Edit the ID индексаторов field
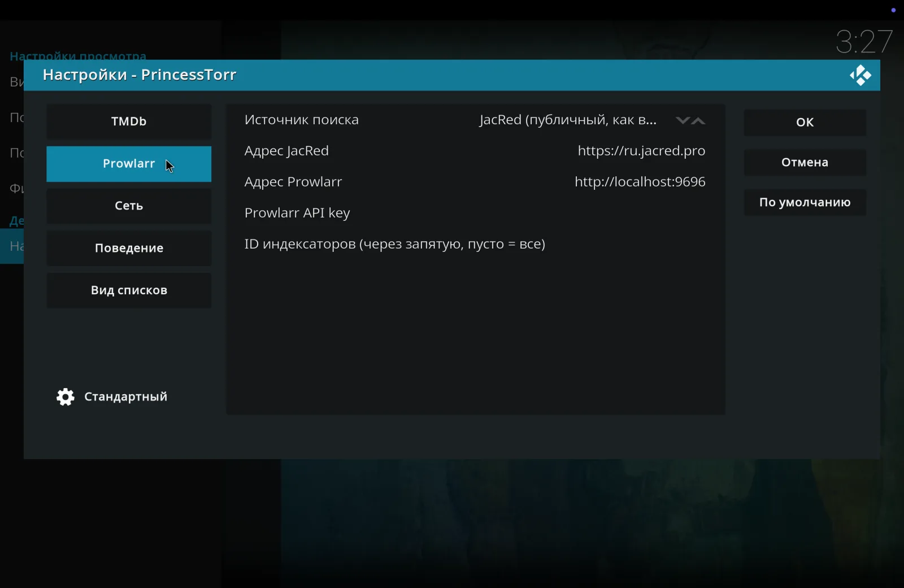 (475, 244)
